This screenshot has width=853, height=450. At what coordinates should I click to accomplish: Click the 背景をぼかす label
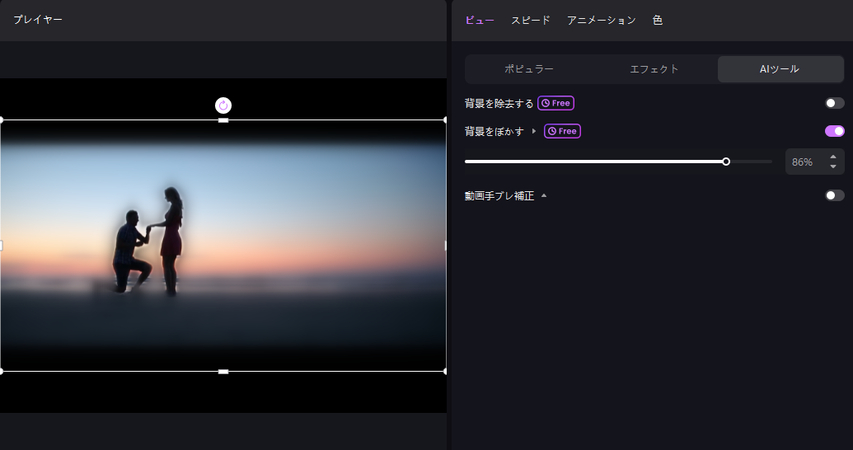click(x=494, y=132)
